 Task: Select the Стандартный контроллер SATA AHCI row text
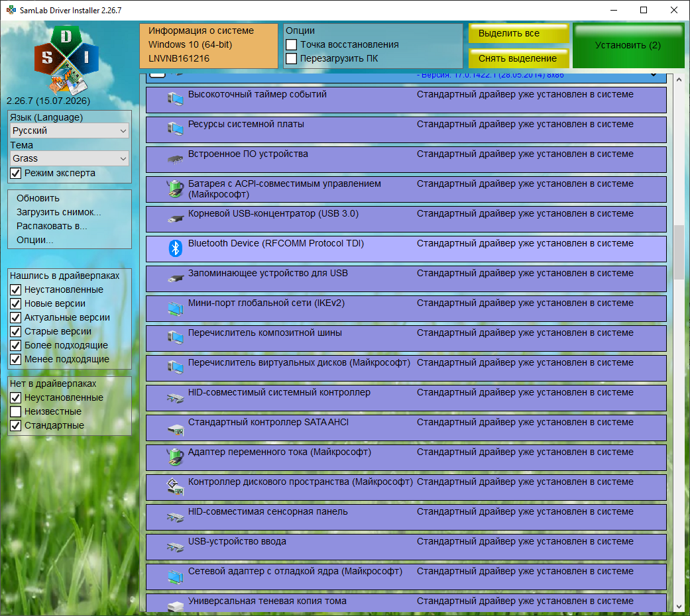(268, 423)
